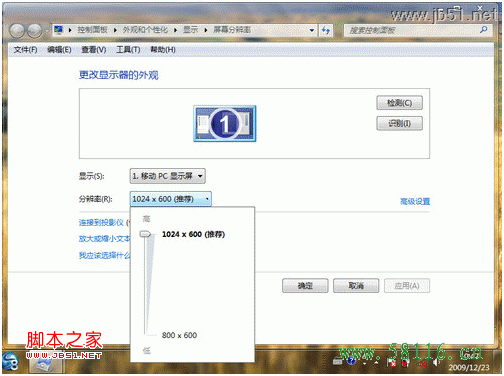504x376 pixels.
Task: Click the 确定 OK button
Action: (x=305, y=286)
